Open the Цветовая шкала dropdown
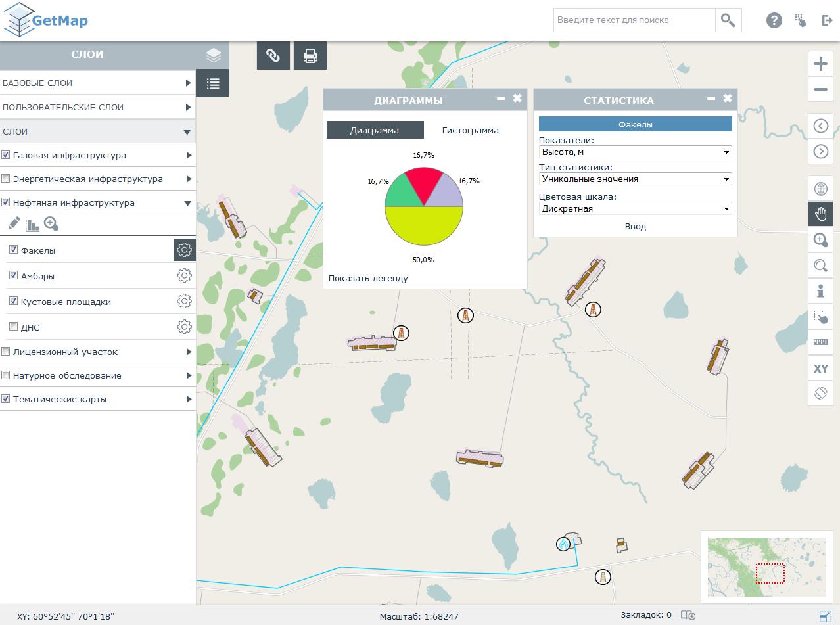Screen dimensions: 840x625 635,209
